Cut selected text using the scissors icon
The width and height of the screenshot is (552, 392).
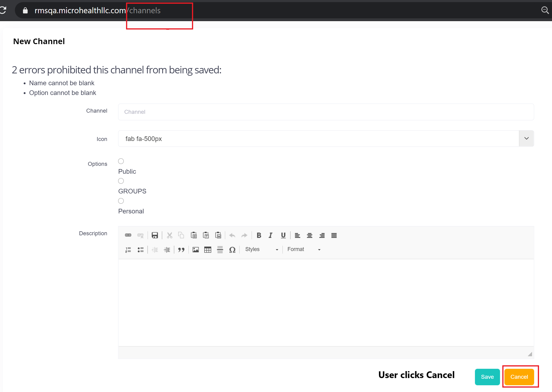coord(169,235)
